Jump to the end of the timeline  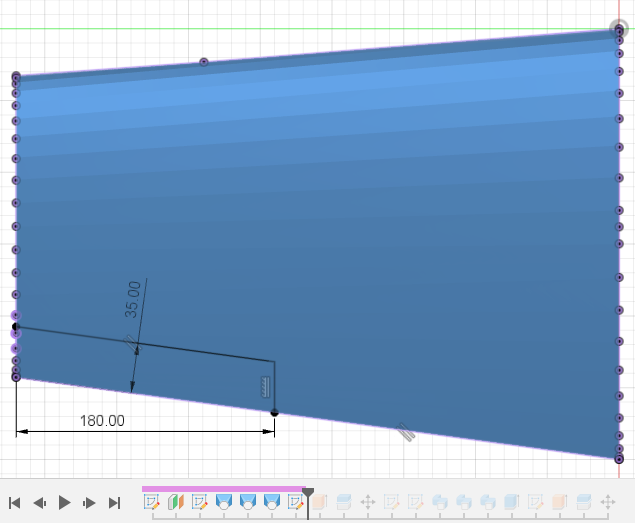(114, 502)
